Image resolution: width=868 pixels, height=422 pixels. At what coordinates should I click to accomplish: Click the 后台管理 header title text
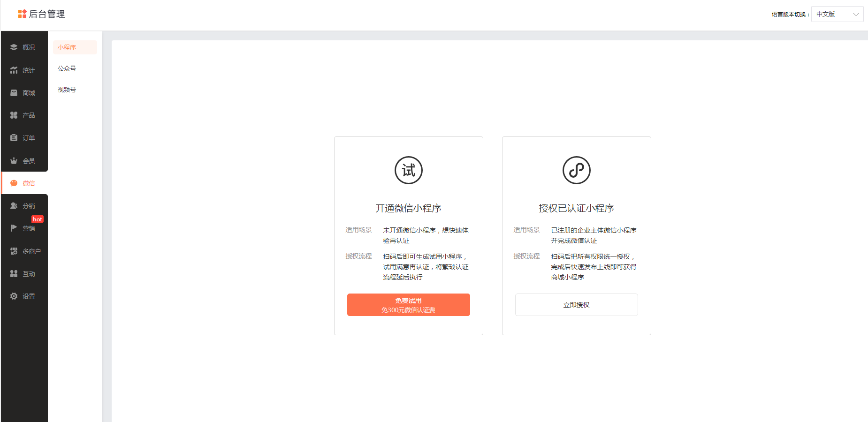tap(47, 14)
